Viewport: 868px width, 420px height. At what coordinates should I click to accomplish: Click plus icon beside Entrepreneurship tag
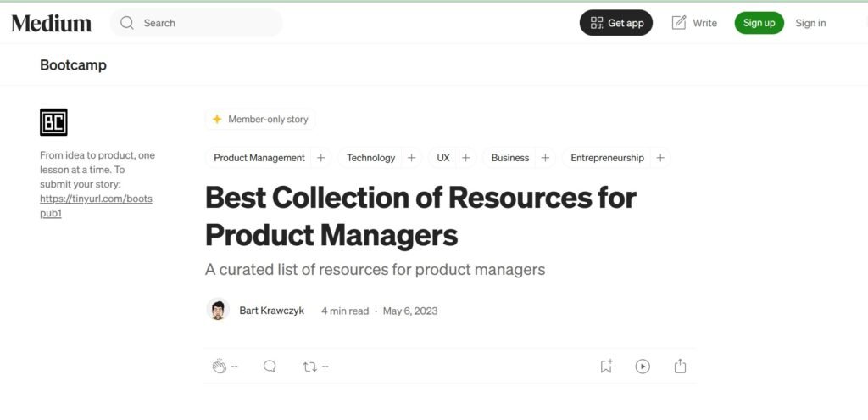pos(660,158)
